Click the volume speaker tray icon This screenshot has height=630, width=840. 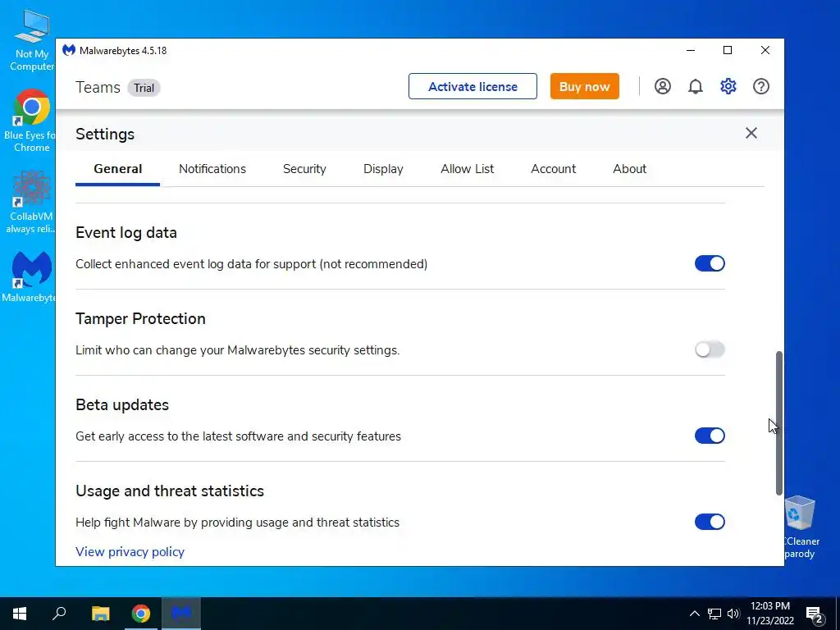tap(733, 614)
